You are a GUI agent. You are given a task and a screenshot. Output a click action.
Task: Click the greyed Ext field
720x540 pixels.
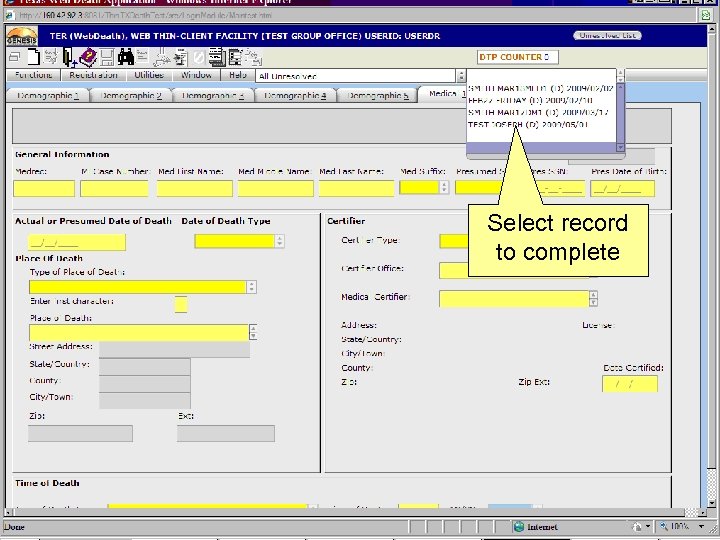point(226,433)
